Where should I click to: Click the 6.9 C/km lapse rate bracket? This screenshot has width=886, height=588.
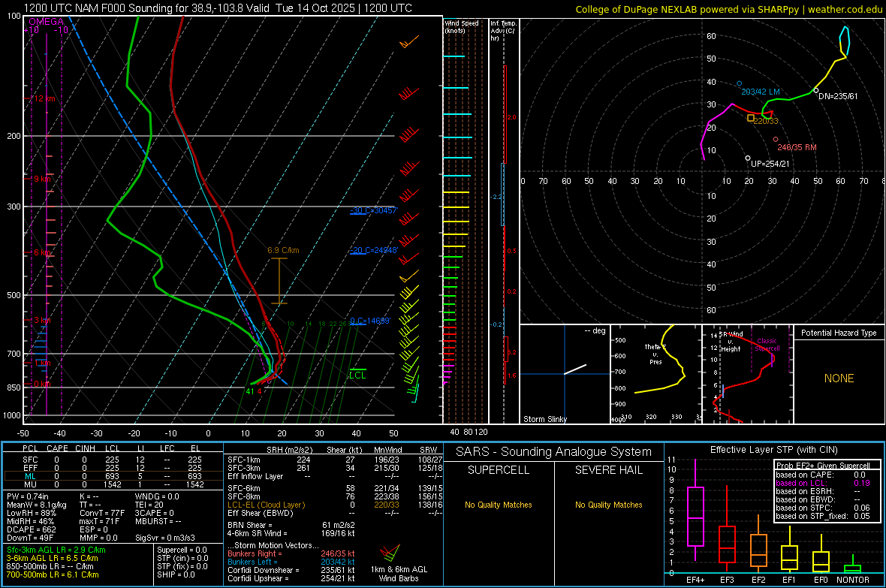point(279,281)
